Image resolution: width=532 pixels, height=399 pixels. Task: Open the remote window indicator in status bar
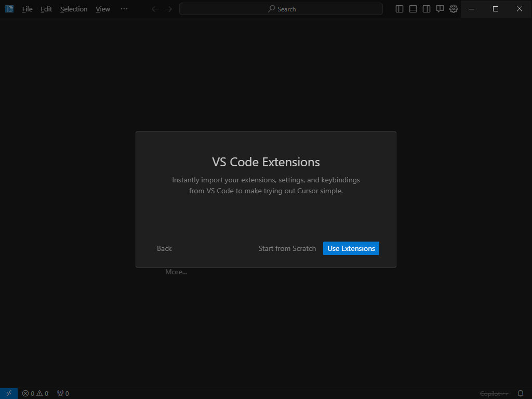9,393
